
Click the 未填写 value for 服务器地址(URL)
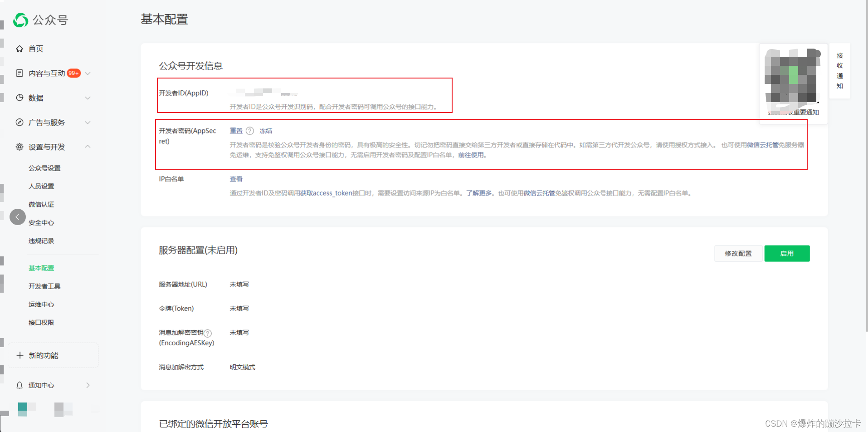[239, 285]
